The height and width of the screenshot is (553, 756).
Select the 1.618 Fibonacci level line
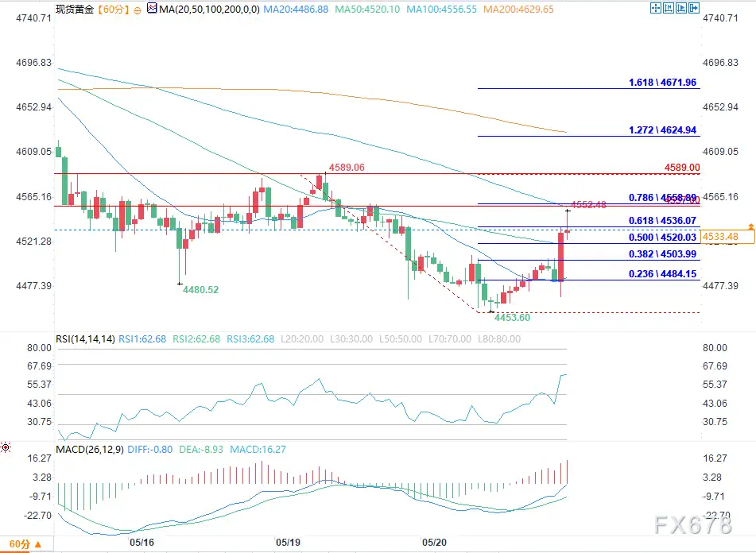tap(588, 88)
